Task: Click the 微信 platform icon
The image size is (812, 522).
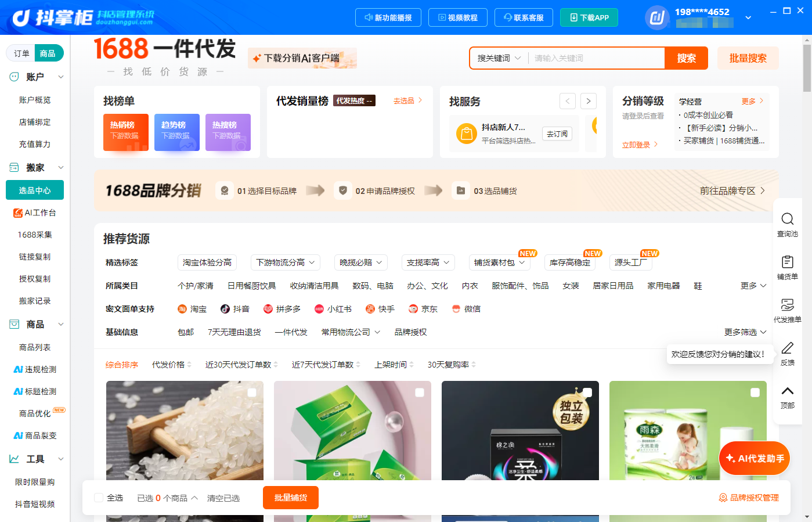Action: 456,309
